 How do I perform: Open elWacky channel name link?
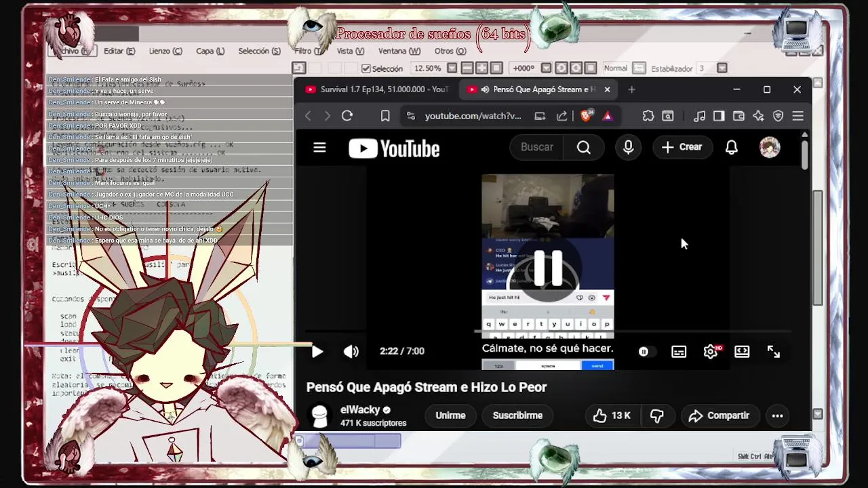click(360, 410)
